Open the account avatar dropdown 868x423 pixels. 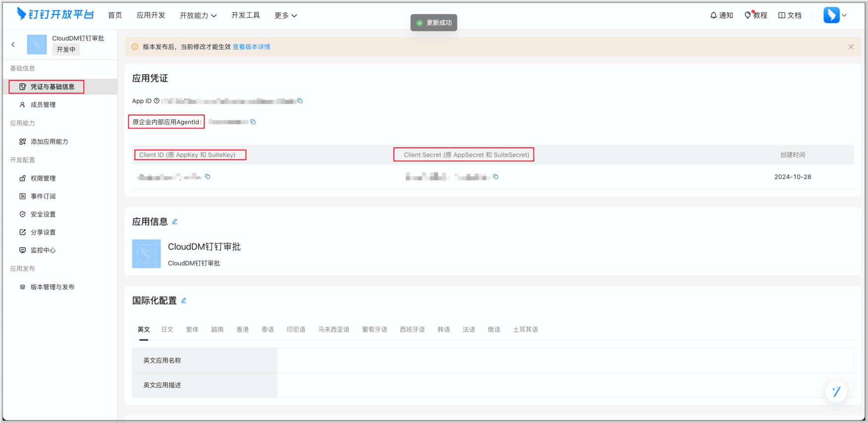click(x=835, y=15)
